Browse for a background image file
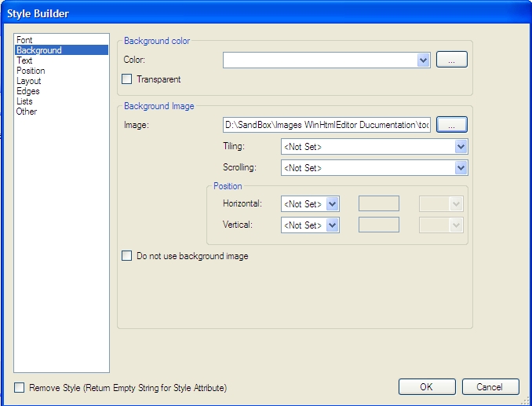The height and width of the screenshot is (406, 532). (452, 124)
